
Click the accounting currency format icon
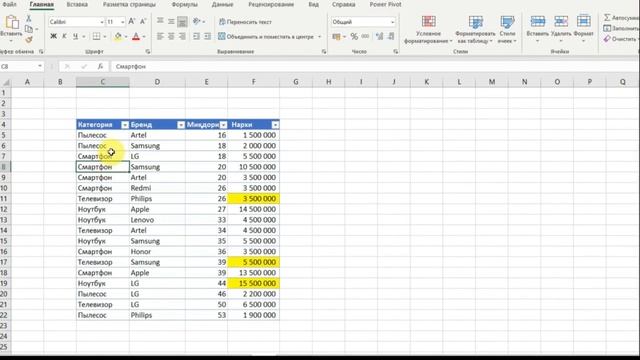336,37
